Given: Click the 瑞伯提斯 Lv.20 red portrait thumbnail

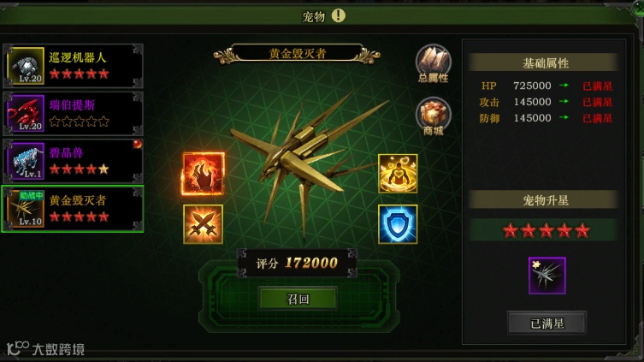Looking at the screenshot, I should 26,114.
